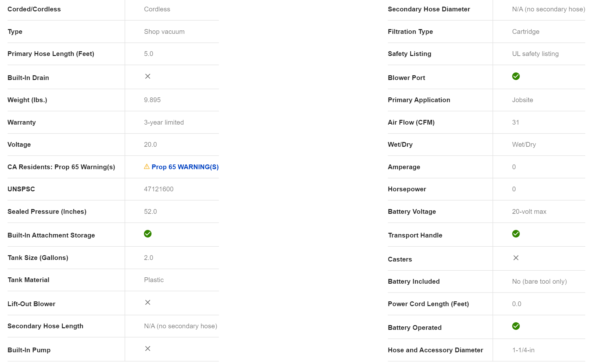Viewport: 596px width, 364px height.
Task: Click the X icon for Built-In Pump
Action: click(148, 349)
